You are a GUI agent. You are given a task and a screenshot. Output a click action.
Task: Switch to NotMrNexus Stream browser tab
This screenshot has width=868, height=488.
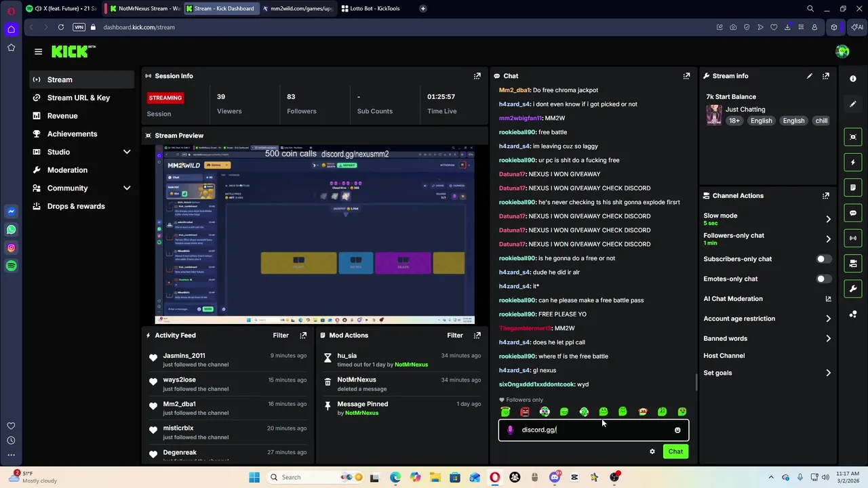point(144,9)
